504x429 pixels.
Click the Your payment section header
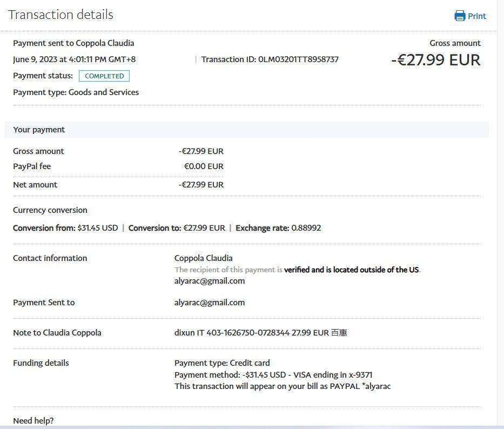[39, 130]
